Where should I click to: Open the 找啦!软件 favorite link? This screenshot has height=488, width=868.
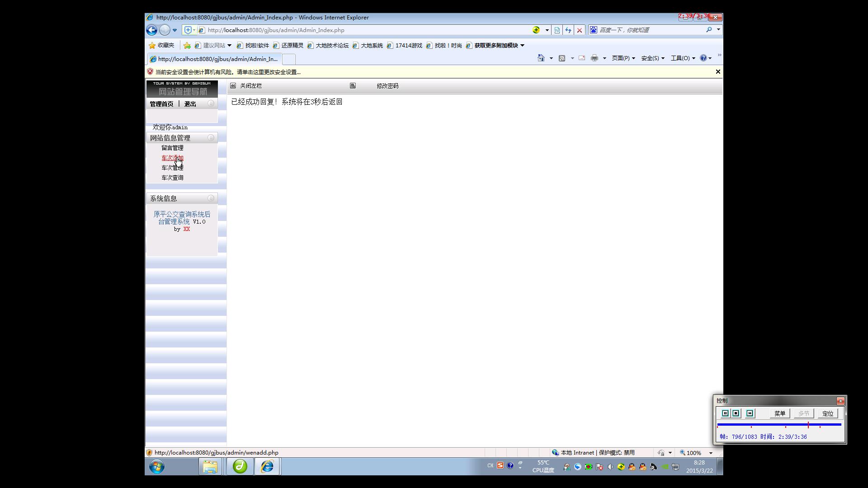click(x=253, y=45)
